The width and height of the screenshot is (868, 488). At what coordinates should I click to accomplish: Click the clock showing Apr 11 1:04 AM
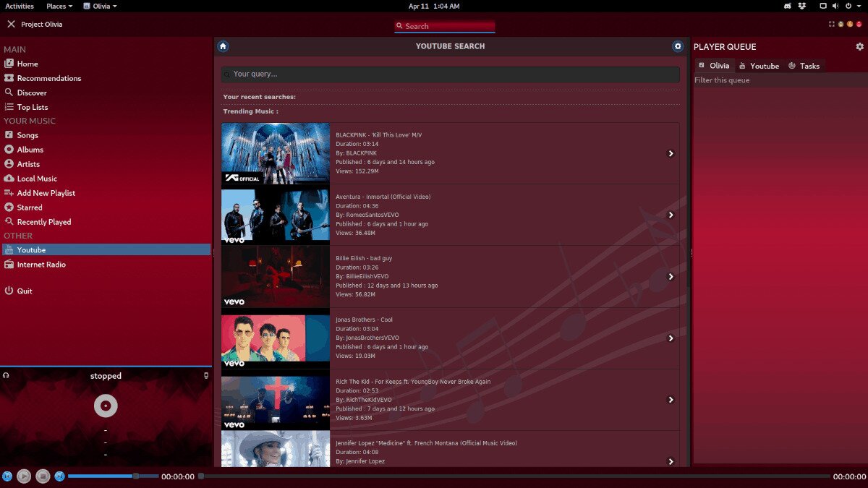[x=434, y=6]
